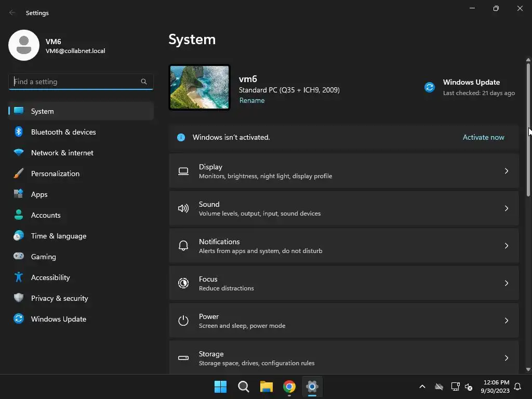This screenshot has width=532, height=399.
Task: Navigate to Privacy & security
Action: (81, 298)
